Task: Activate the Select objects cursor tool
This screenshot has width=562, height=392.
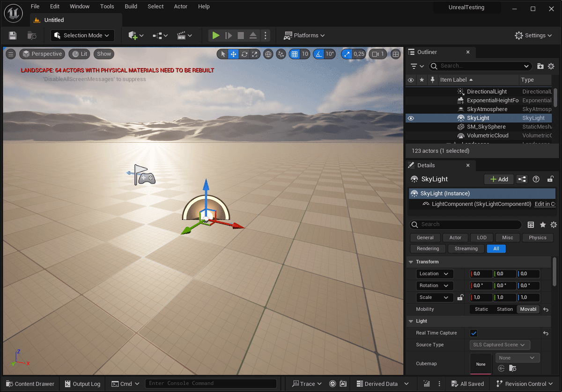Action: 223,54
